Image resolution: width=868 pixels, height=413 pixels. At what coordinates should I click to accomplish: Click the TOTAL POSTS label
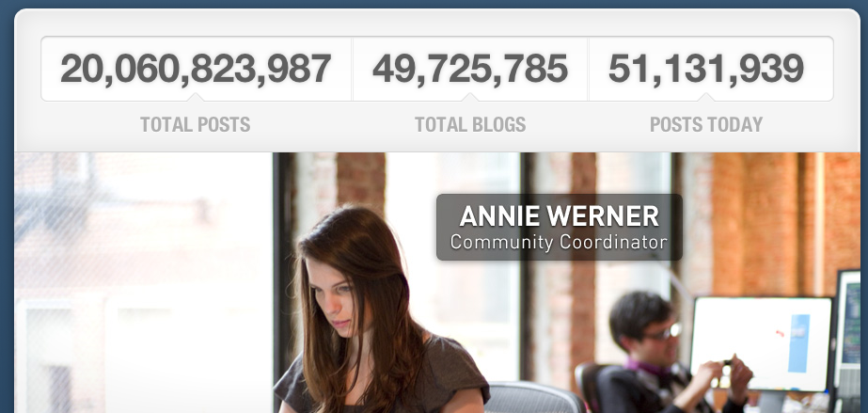click(195, 124)
